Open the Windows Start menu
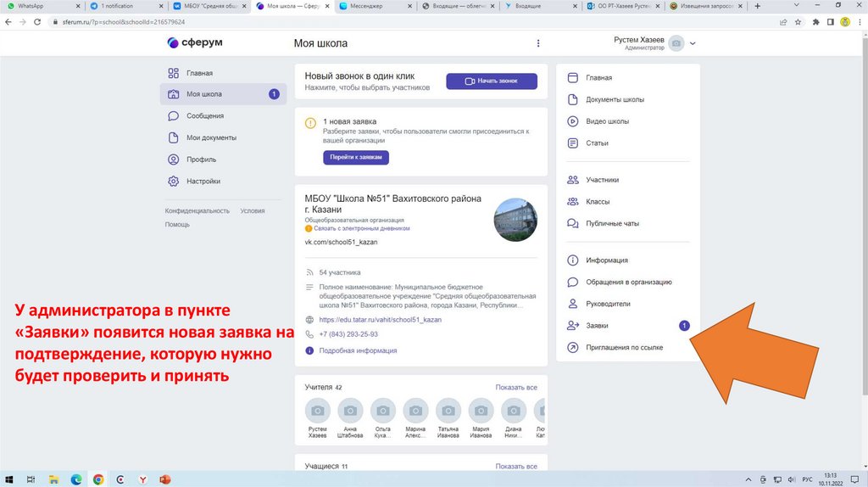Image resolution: width=868 pixels, height=487 pixels. 8,479
